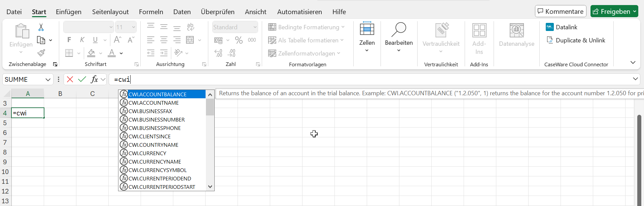644x206 pixels.
Task: Click the accounting number format icon
Action: [218, 40]
